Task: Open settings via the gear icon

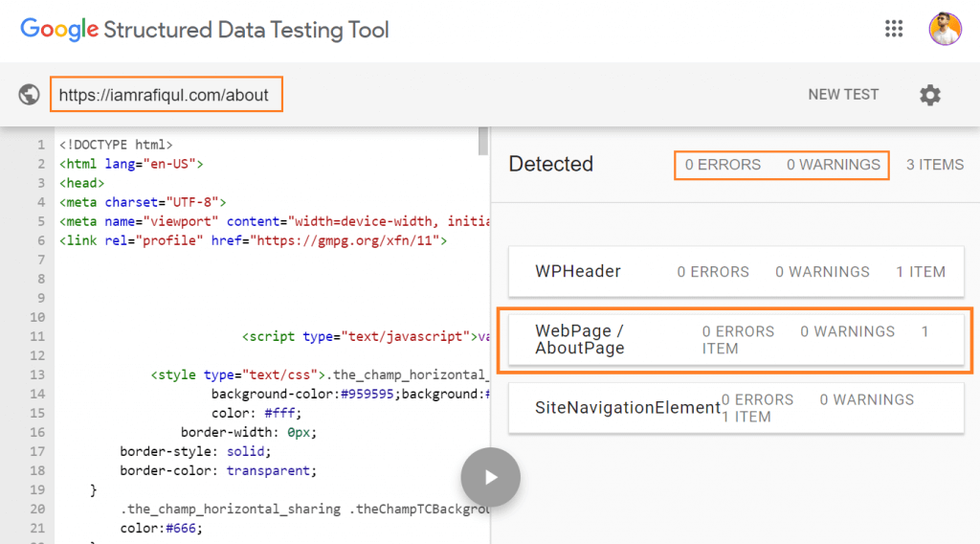Action: [x=930, y=95]
